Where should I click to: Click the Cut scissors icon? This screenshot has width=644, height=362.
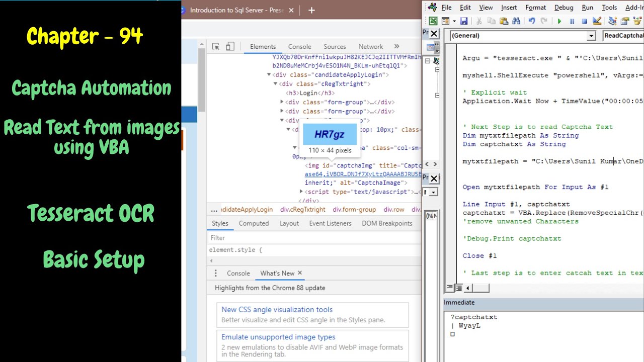[x=479, y=21]
